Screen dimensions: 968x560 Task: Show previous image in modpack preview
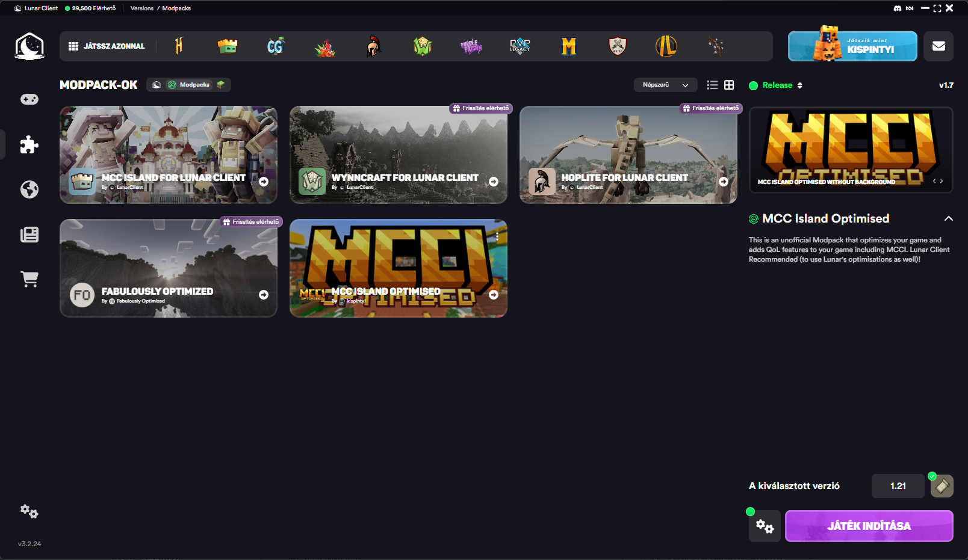(x=934, y=181)
